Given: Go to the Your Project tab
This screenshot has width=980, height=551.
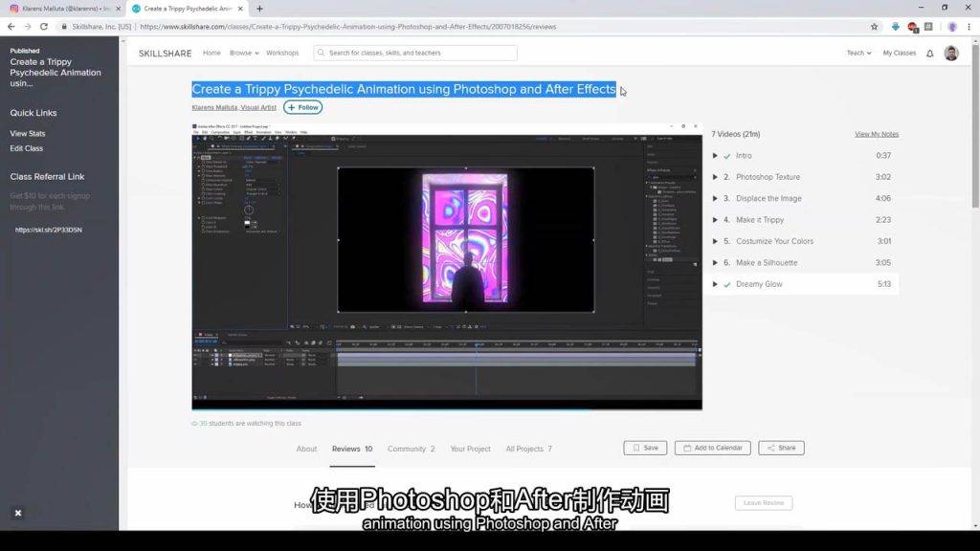Looking at the screenshot, I should tap(470, 449).
